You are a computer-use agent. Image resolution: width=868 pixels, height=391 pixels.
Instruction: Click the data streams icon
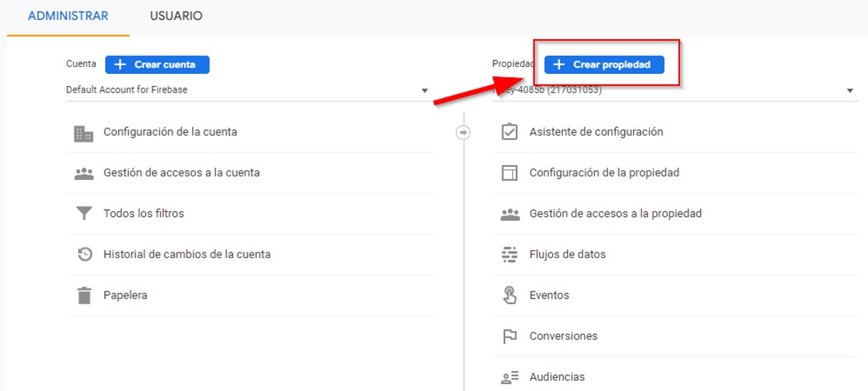[x=509, y=255]
